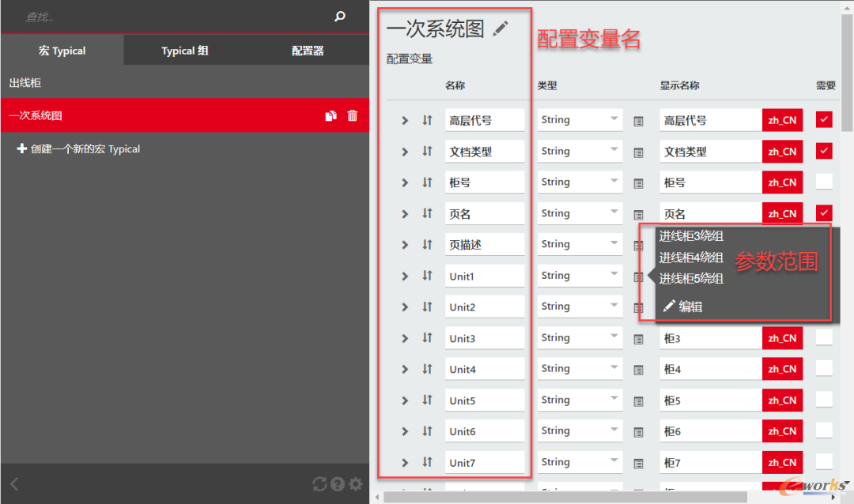Open value list icon for Unit7 row
The width and height of the screenshot is (854, 504).
point(638,464)
